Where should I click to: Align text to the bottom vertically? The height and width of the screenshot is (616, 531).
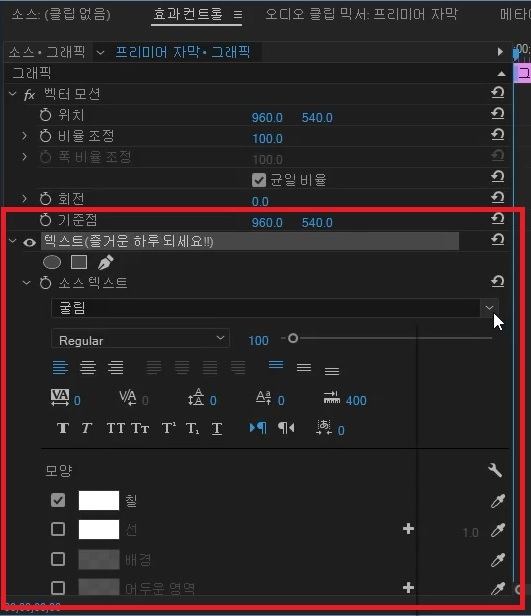click(x=332, y=370)
